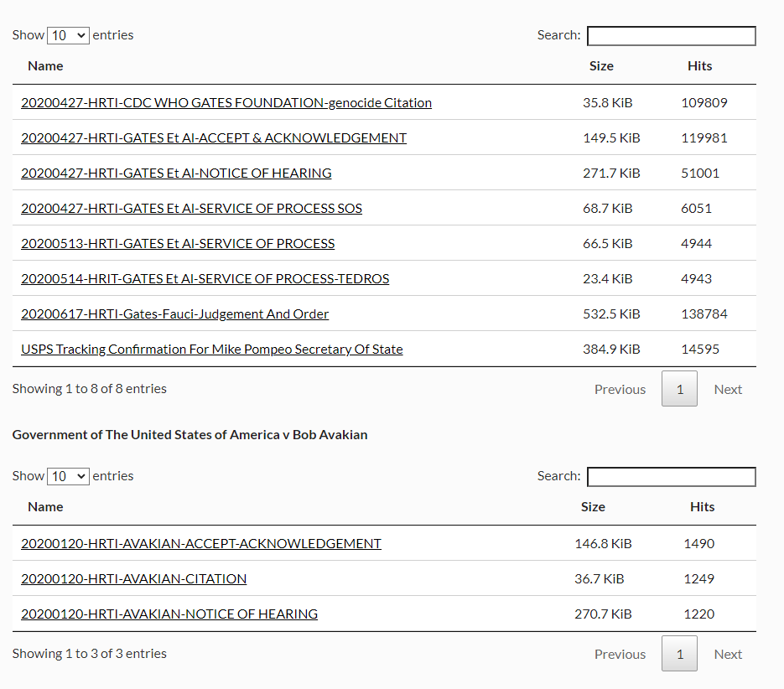The width and height of the screenshot is (784, 689).
Task: Select page 1 in the Avakian table pagination
Action: [679, 654]
